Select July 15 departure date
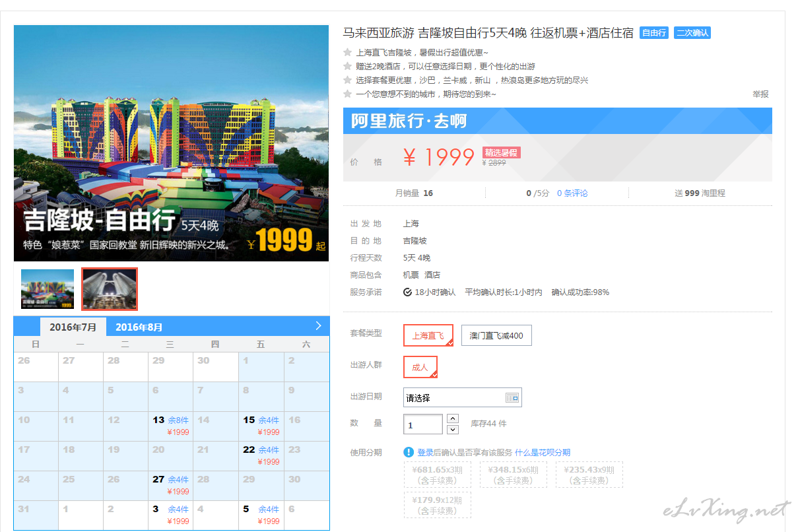Image resolution: width=798 pixels, height=532 pixels. point(261,426)
